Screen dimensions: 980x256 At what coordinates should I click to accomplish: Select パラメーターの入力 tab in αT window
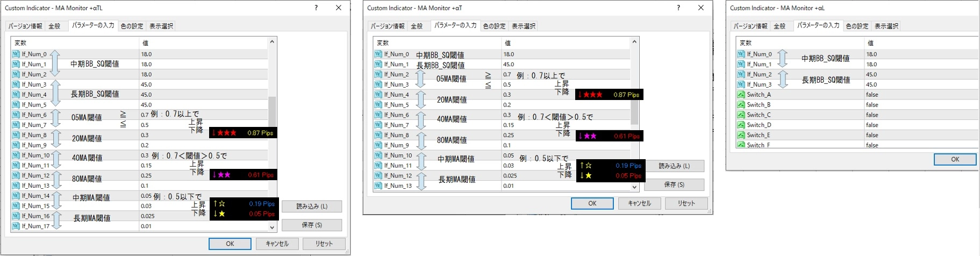(455, 25)
